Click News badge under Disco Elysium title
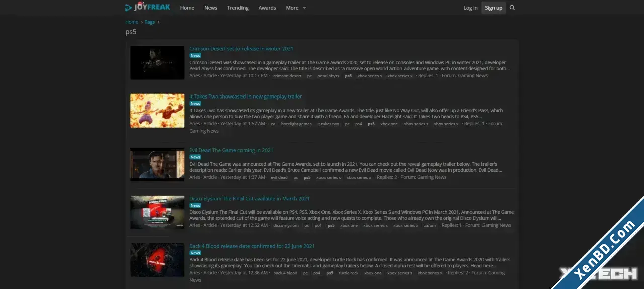644x289 pixels. 195,205
